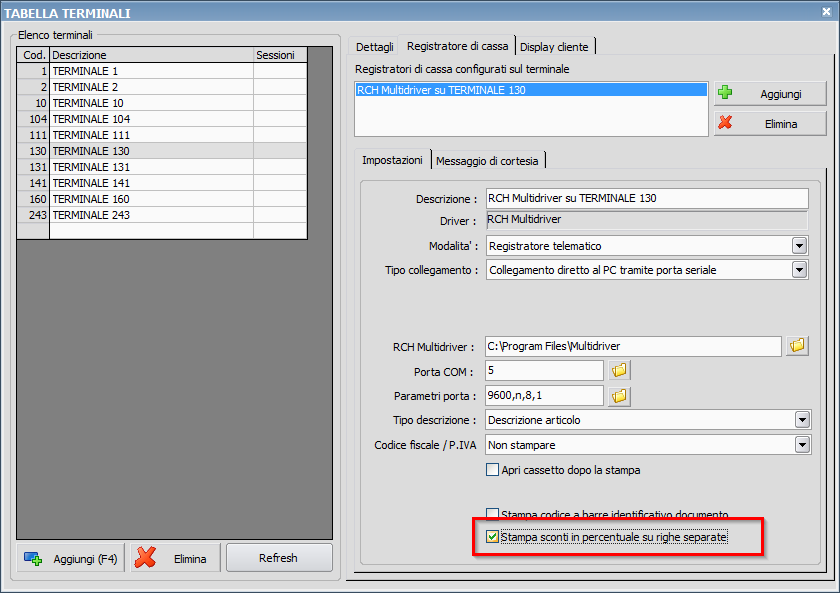Click Elimina below the terminal list
Screen dimensions: 840x593
click(176, 558)
